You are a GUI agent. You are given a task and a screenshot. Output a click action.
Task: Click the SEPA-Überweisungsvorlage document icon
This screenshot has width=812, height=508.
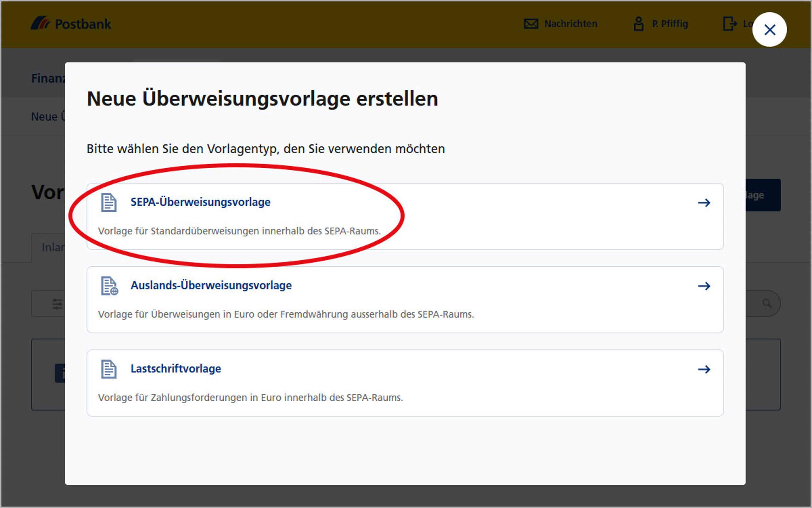(109, 203)
